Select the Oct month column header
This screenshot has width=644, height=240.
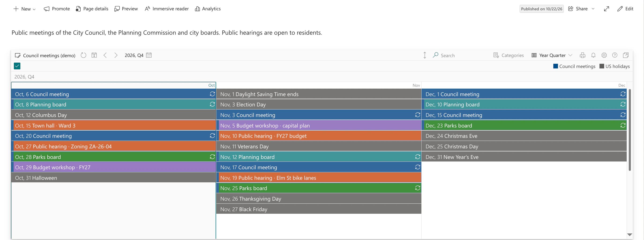point(113,85)
